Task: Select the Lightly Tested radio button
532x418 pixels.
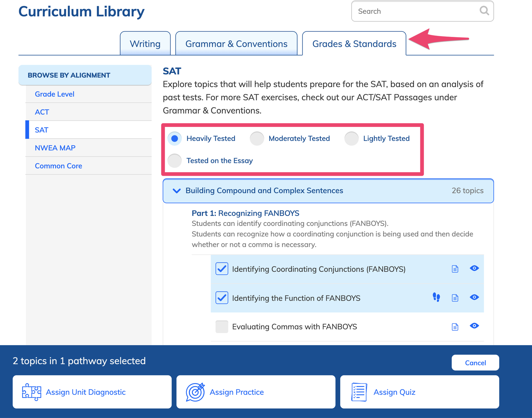Action: [351, 139]
